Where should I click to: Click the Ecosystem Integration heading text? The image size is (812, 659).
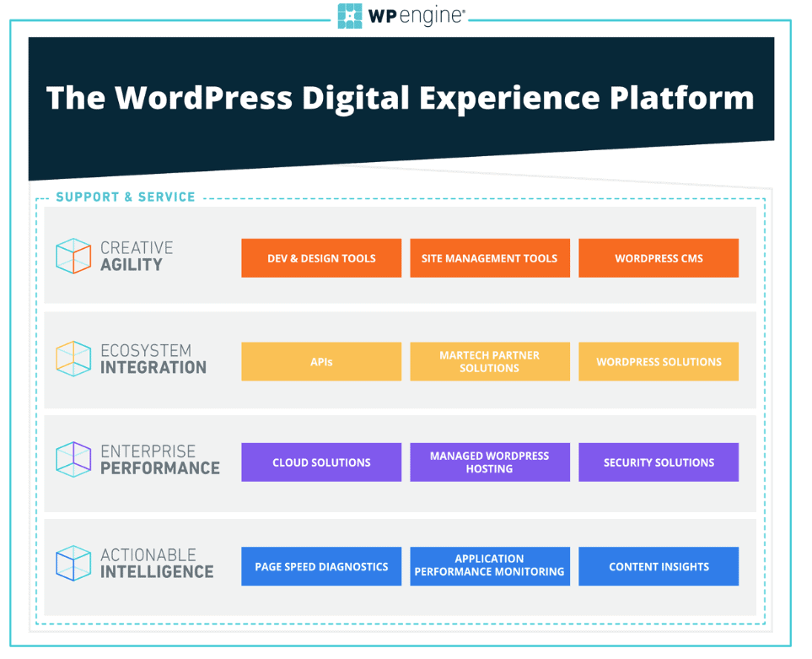pyautogui.click(x=153, y=359)
